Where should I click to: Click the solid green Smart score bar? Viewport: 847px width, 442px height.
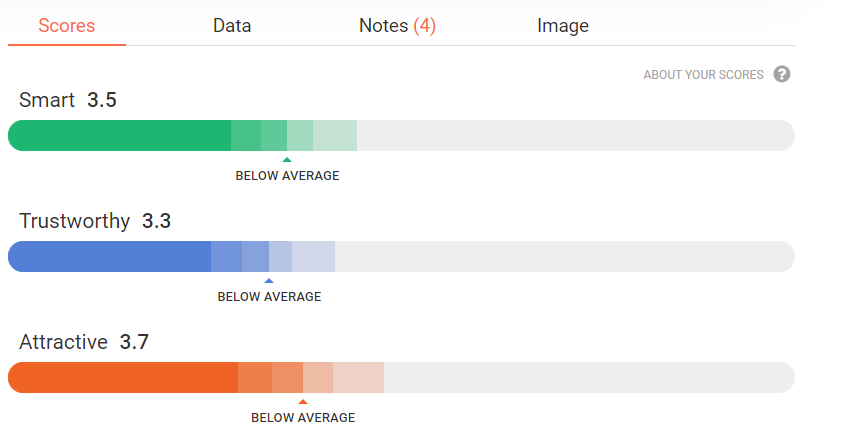click(120, 136)
